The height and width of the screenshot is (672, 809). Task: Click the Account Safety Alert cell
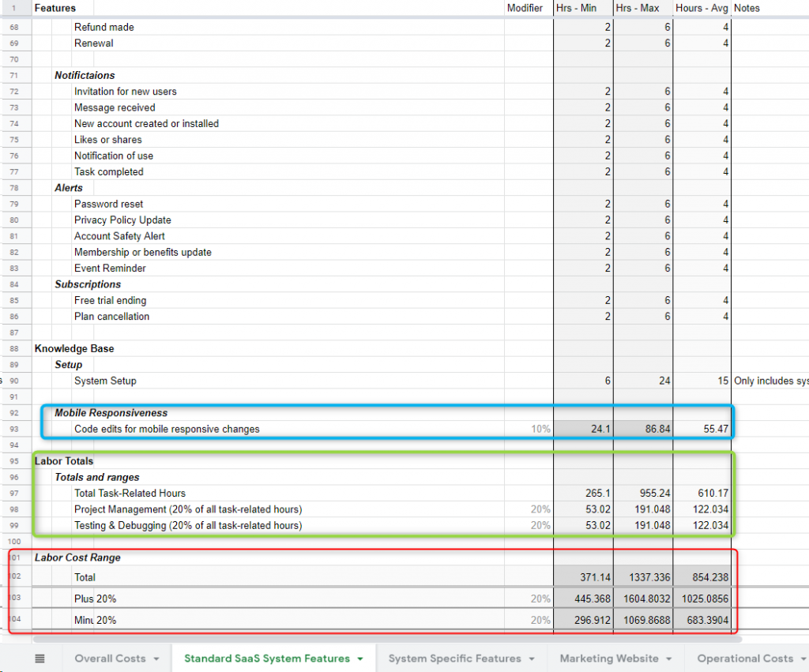[x=119, y=235]
